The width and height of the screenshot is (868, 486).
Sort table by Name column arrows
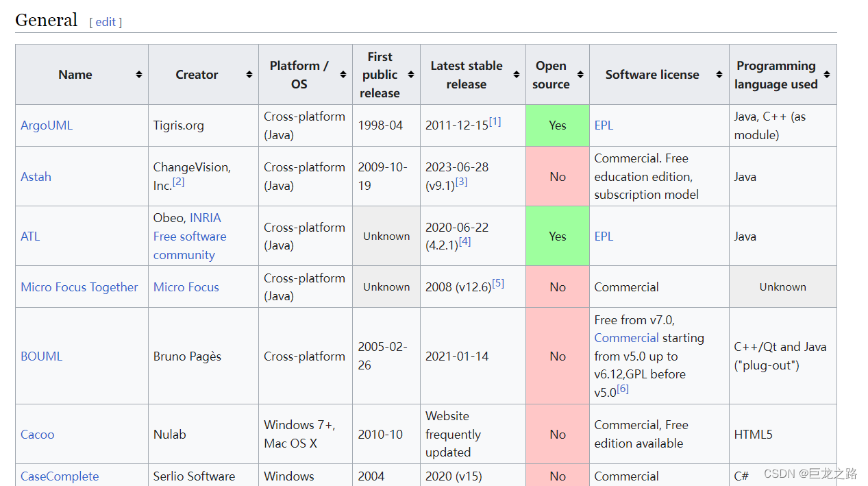139,75
